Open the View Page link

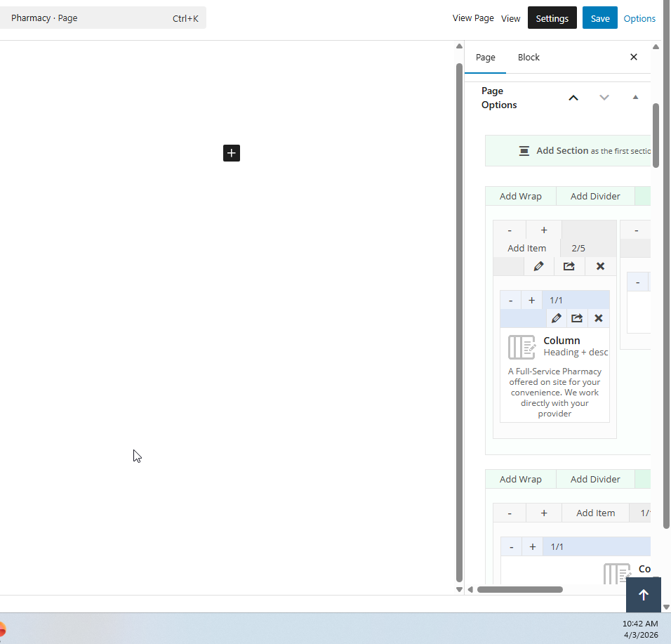click(x=473, y=18)
